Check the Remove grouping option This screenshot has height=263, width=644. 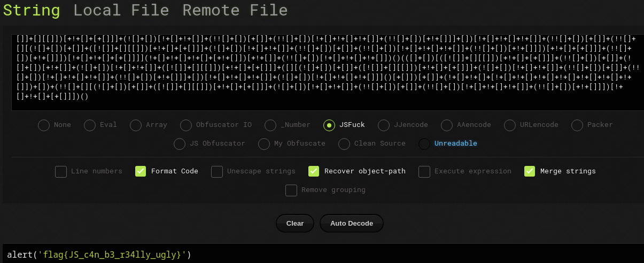[x=291, y=190]
